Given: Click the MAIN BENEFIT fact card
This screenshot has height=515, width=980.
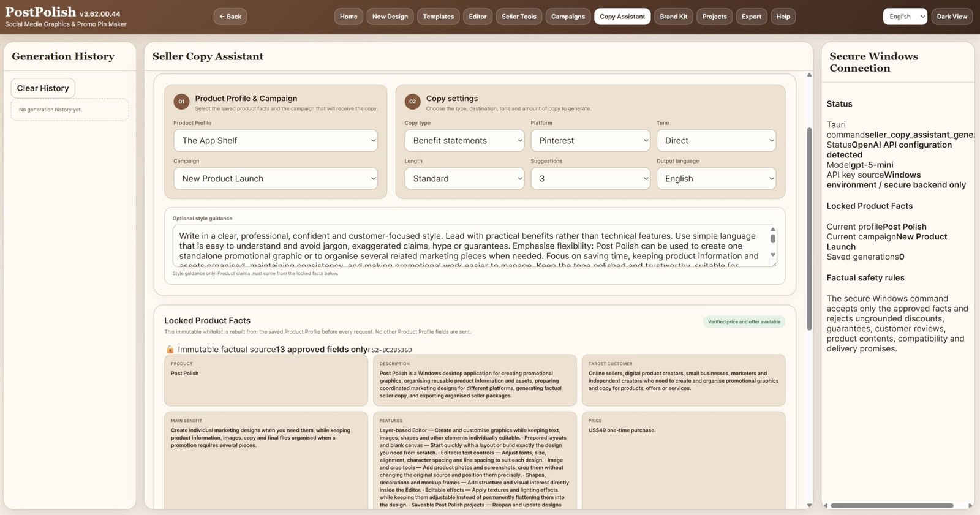Looking at the screenshot, I should (x=266, y=460).
